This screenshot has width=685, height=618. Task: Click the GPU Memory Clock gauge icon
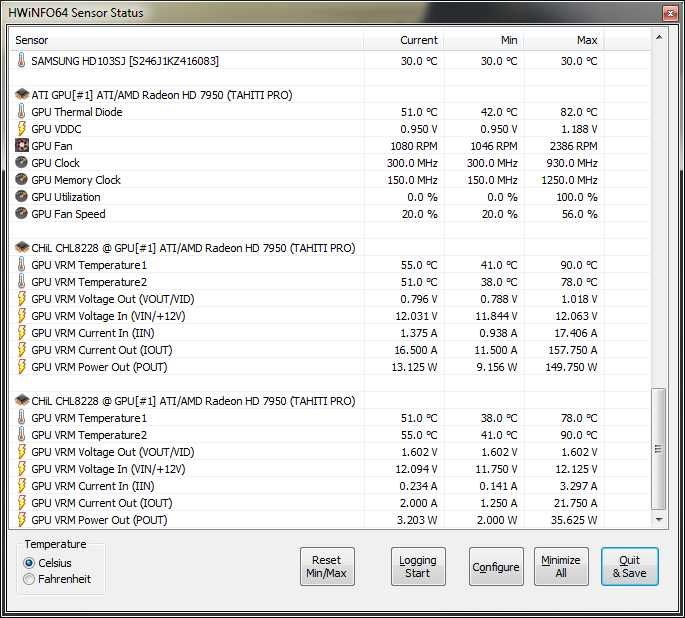pyautogui.click(x=21, y=180)
